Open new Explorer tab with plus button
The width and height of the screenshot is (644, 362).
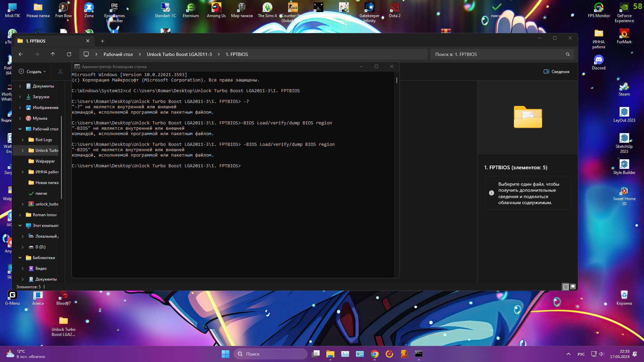pos(102,41)
